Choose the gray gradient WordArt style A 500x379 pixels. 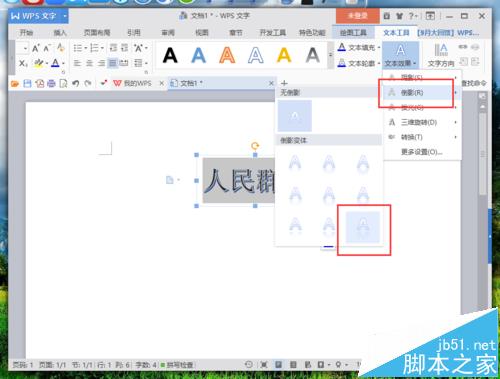[313, 55]
